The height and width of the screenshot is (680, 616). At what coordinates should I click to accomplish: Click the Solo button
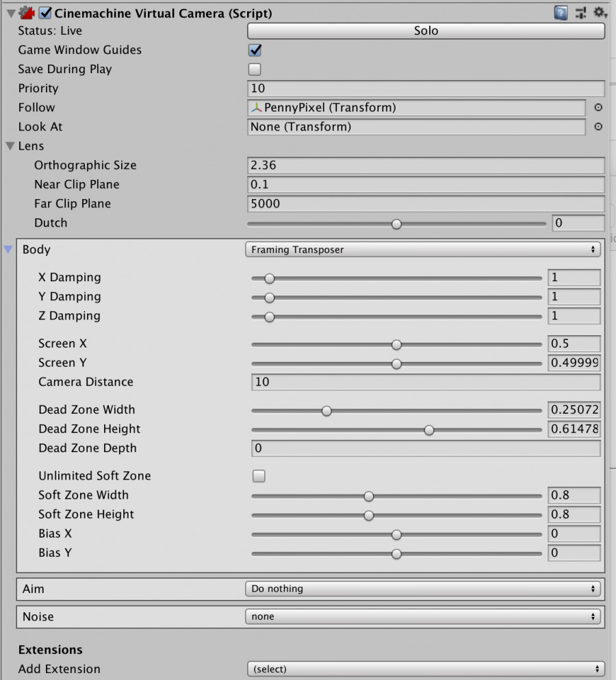426,30
